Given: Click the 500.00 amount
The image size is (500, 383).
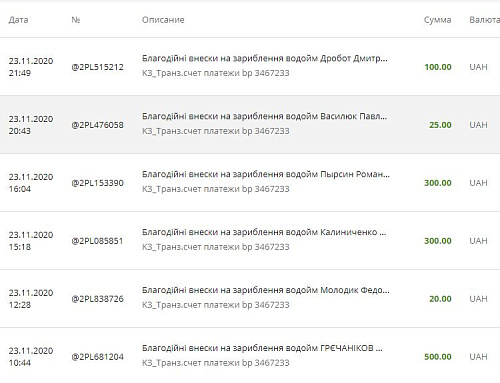Looking at the screenshot, I should point(438,357).
